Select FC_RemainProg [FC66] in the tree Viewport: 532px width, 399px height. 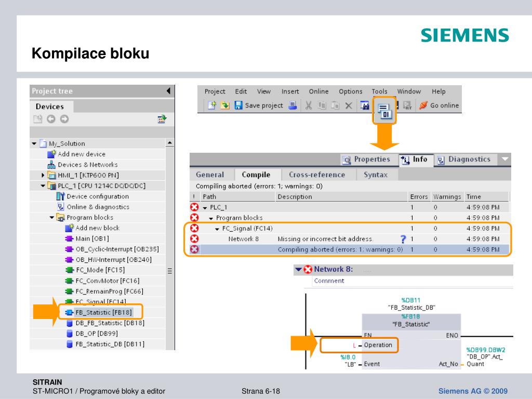(x=104, y=291)
